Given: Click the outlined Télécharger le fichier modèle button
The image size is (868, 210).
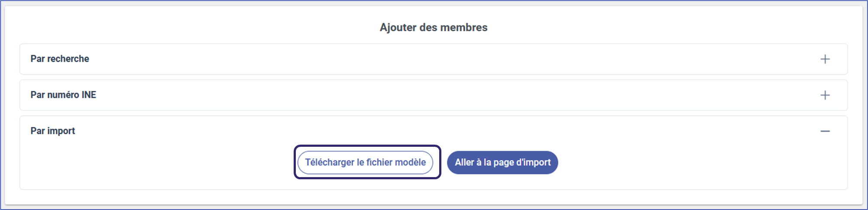Looking at the screenshot, I should [365, 162].
